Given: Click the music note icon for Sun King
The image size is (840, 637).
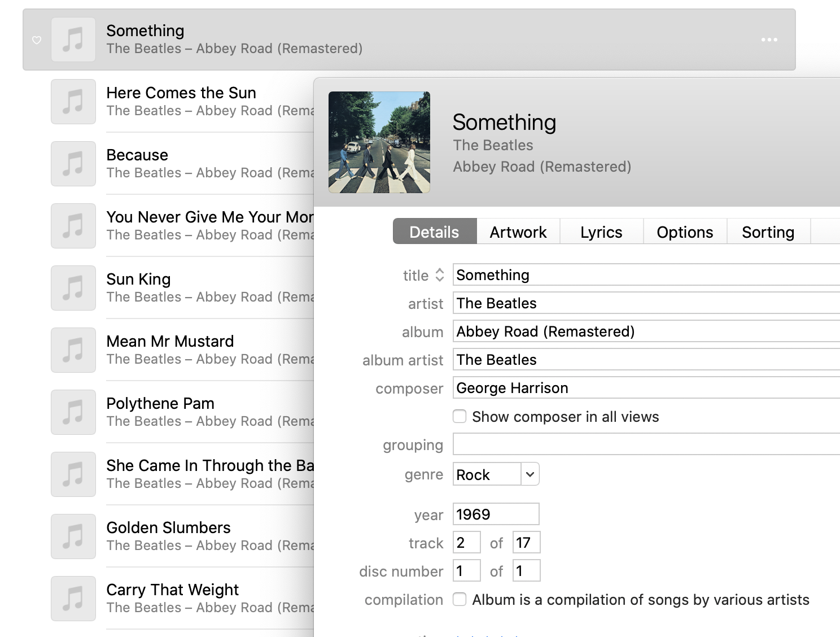Looking at the screenshot, I should (x=73, y=288).
